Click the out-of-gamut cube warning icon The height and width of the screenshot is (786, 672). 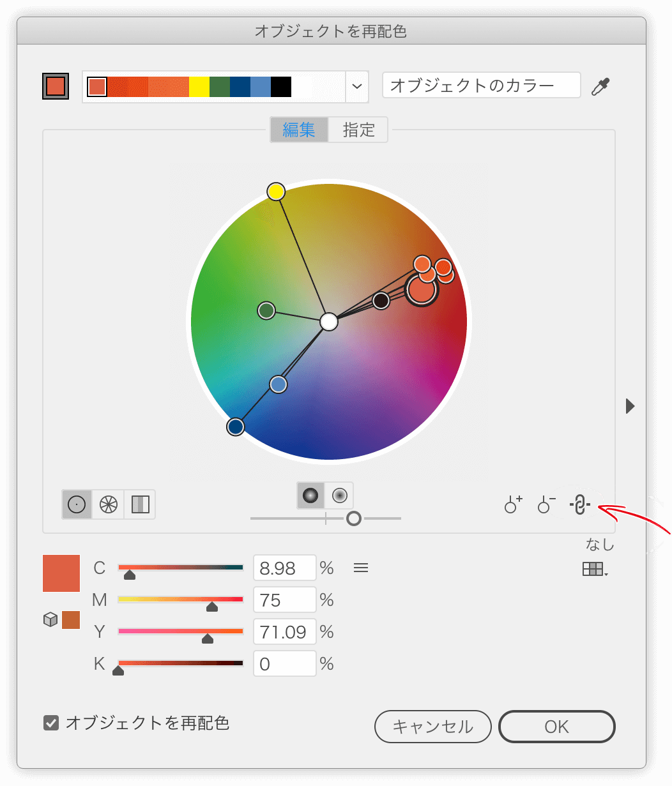[50, 620]
